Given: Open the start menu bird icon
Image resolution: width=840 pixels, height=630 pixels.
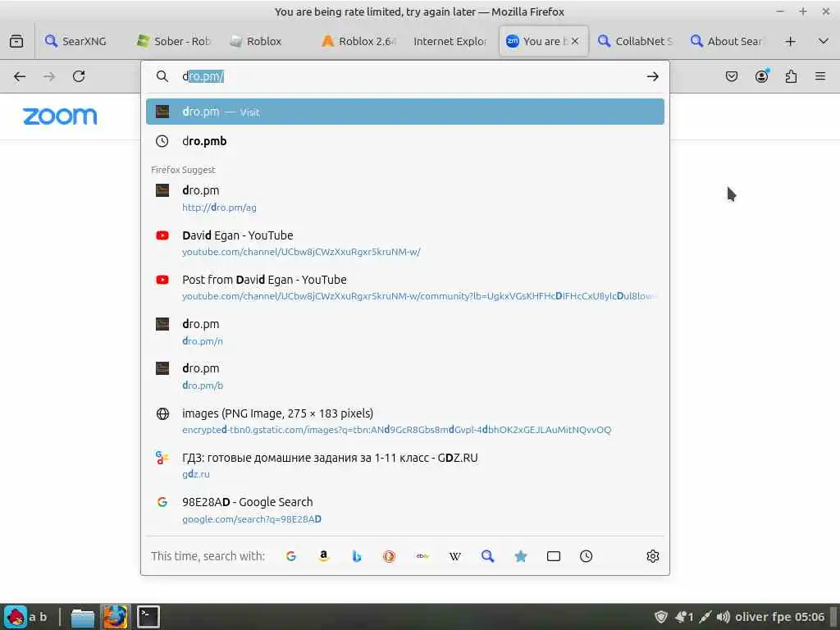Looking at the screenshot, I should [x=16, y=617].
